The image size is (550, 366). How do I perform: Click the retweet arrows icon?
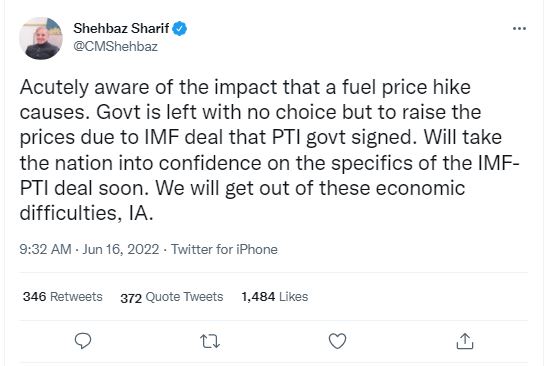210,341
